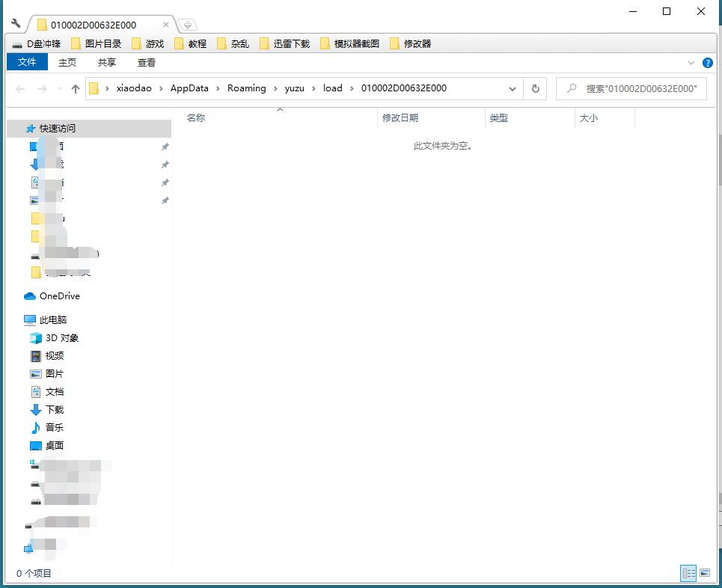Open the 图片目录 bookmark folder
This screenshot has height=588, width=722.
pos(97,43)
